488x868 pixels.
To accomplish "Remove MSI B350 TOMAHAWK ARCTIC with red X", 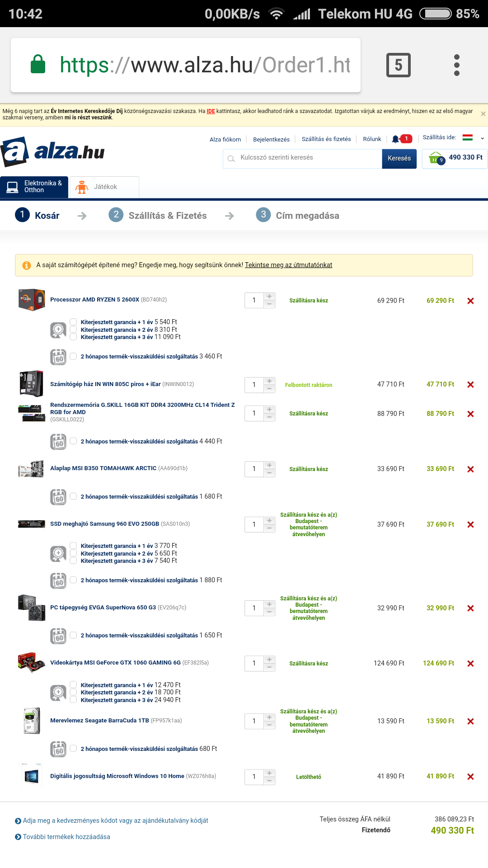I will pyautogui.click(x=470, y=469).
